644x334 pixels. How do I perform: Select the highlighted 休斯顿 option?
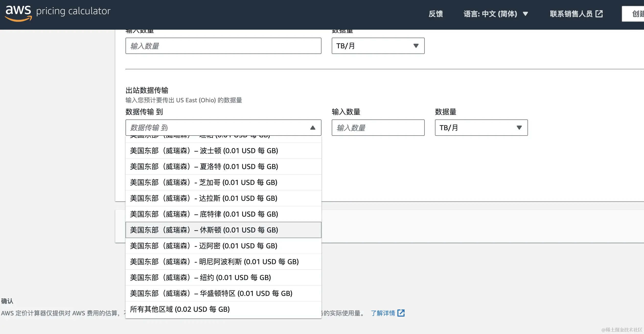pyautogui.click(x=223, y=230)
